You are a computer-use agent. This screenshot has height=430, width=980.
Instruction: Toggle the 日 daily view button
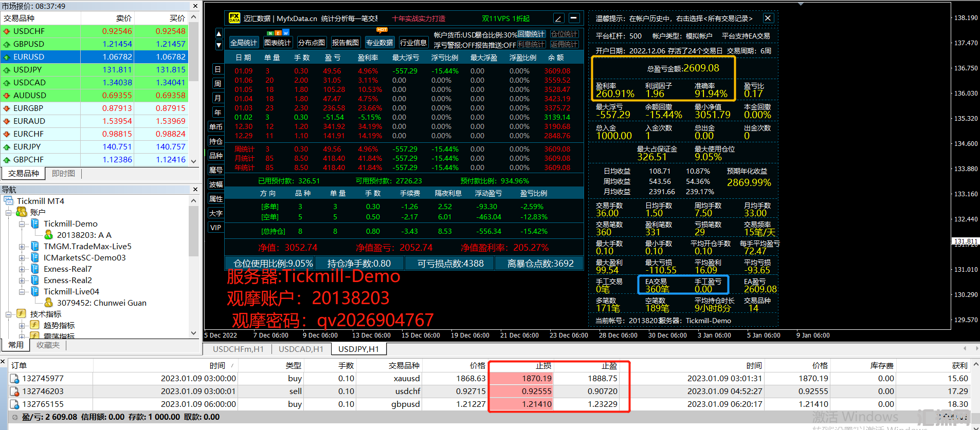[217, 69]
